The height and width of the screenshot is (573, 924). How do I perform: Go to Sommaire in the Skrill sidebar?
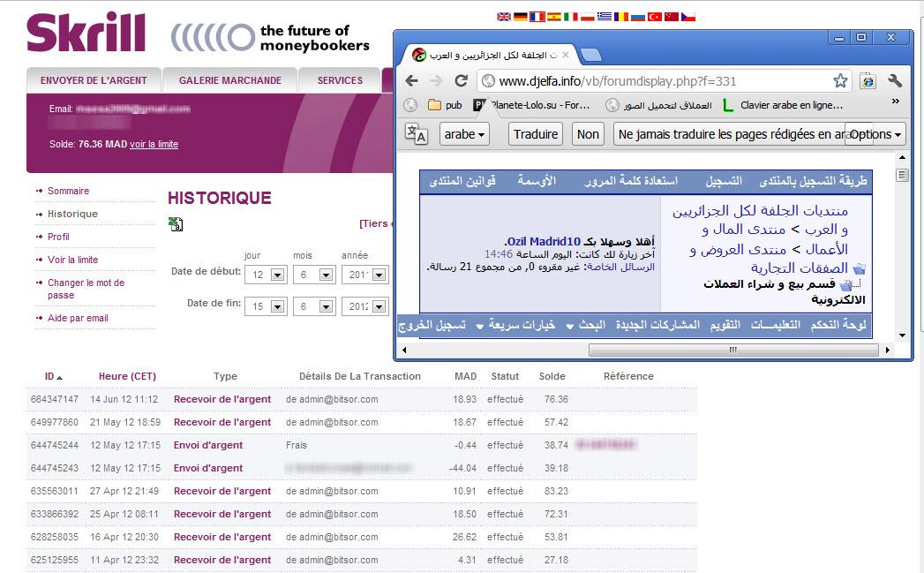coord(68,191)
